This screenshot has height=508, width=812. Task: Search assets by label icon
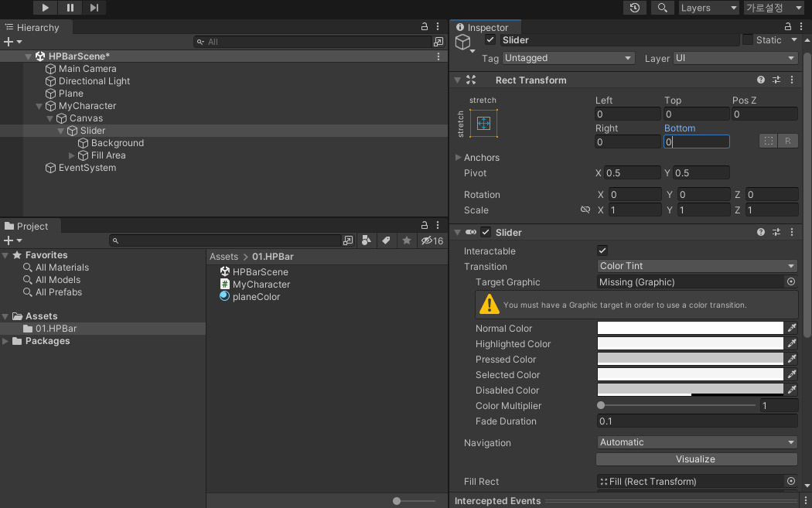click(x=387, y=240)
